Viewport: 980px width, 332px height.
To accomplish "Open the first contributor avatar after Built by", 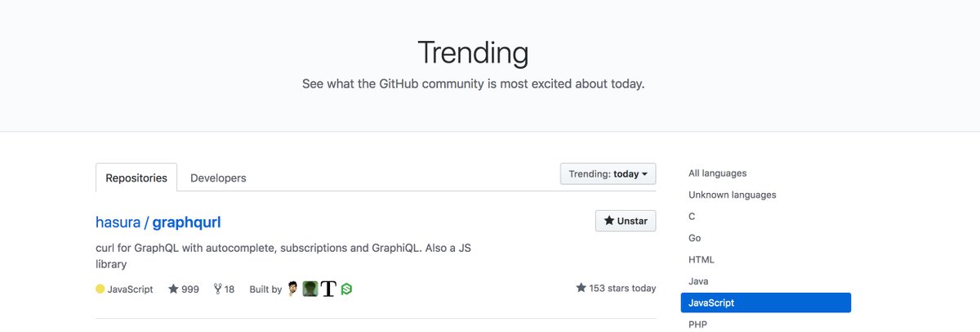I will click(x=293, y=289).
